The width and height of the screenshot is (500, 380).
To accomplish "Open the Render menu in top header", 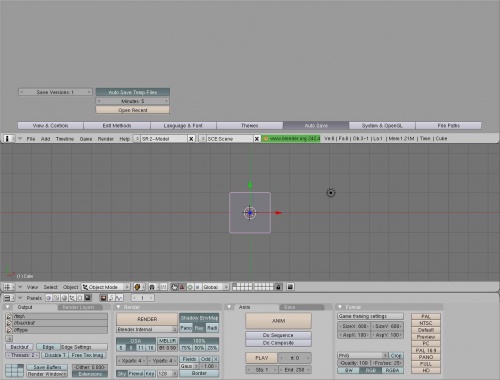I will point(106,139).
